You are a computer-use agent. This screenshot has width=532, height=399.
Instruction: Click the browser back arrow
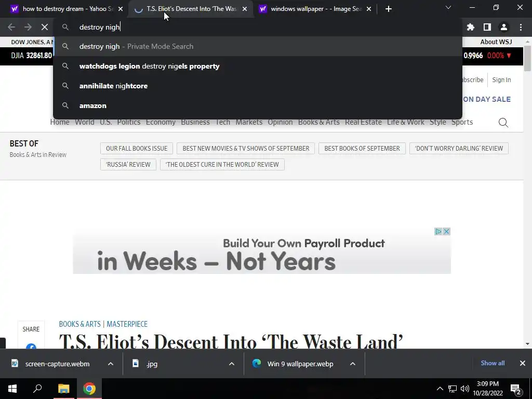click(11, 27)
